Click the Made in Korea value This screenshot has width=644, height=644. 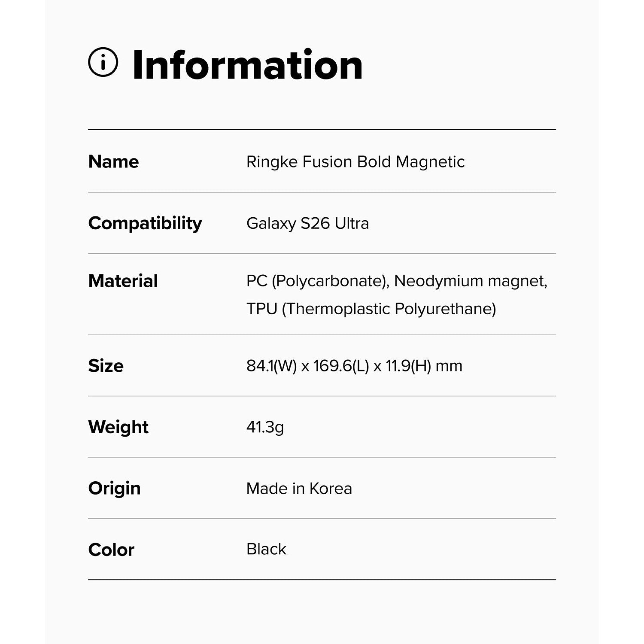pos(299,489)
